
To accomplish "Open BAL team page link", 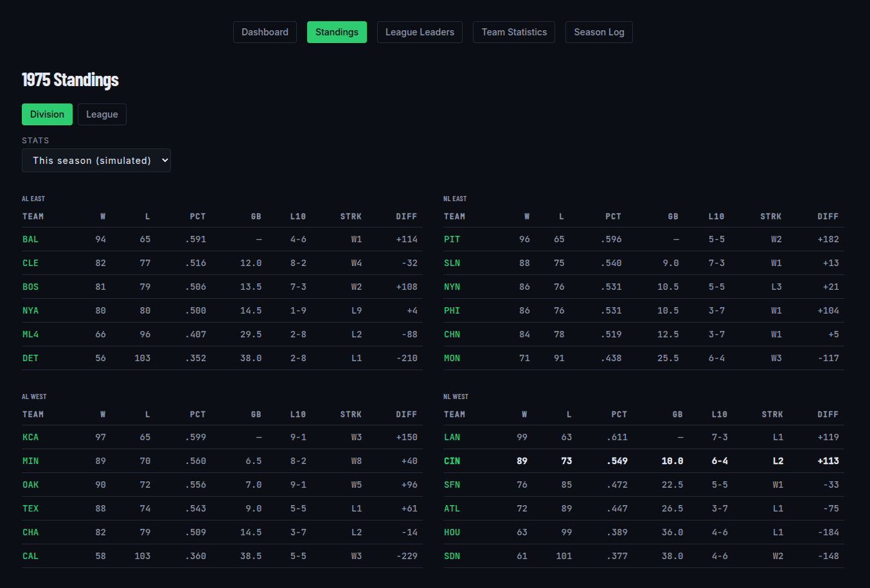I will (30, 239).
